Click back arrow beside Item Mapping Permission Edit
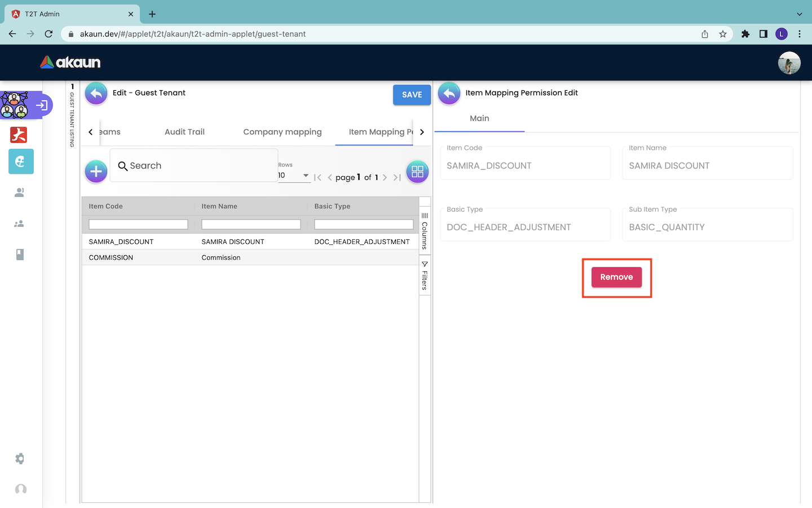Image resolution: width=812 pixels, height=508 pixels. (x=449, y=94)
